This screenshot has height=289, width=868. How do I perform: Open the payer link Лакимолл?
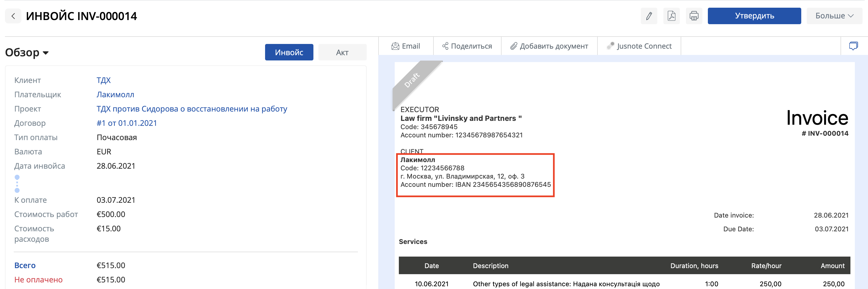pyautogui.click(x=115, y=95)
